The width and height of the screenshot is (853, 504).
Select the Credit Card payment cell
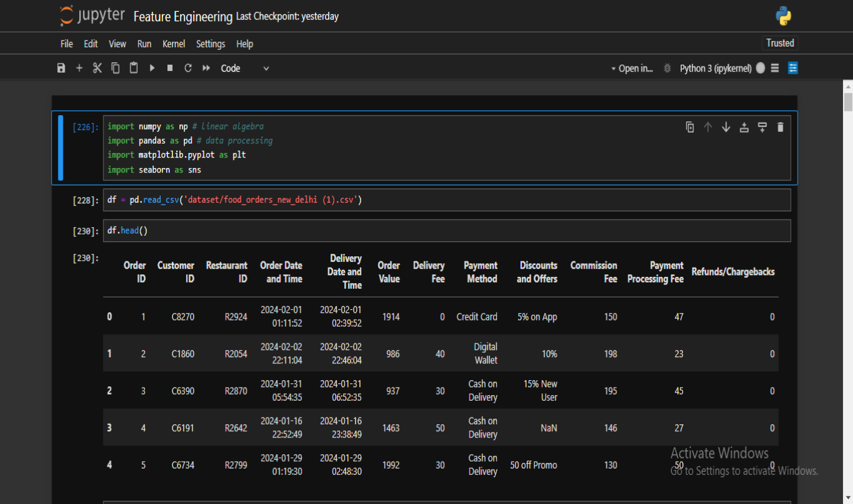477,317
